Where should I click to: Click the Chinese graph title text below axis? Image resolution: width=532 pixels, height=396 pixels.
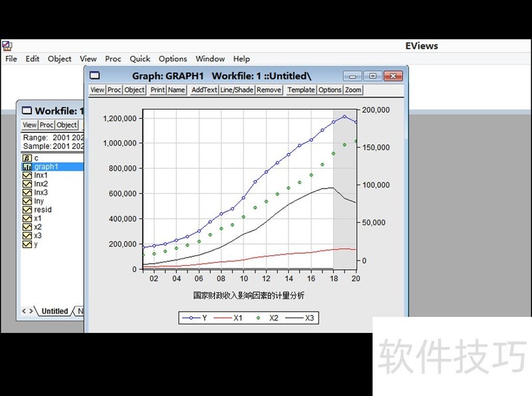click(x=249, y=295)
